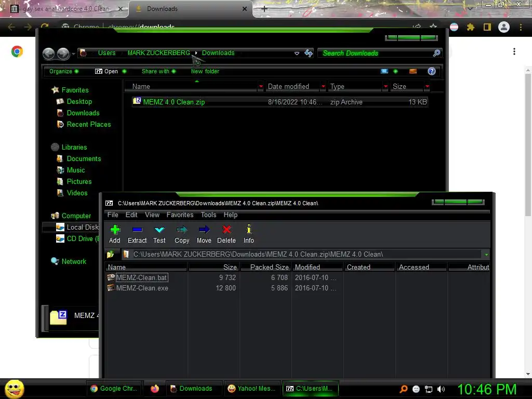
Task: Go up one folder level in 7-Zip
Action: (111, 254)
